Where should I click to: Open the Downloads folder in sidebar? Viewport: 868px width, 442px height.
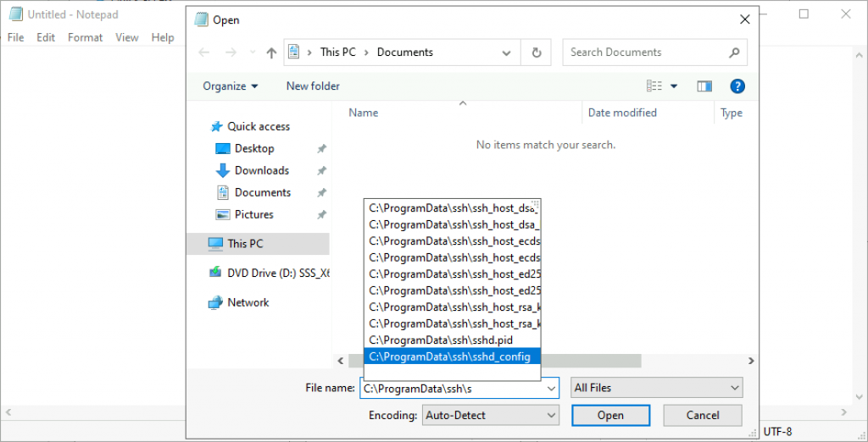click(x=261, y=170)
